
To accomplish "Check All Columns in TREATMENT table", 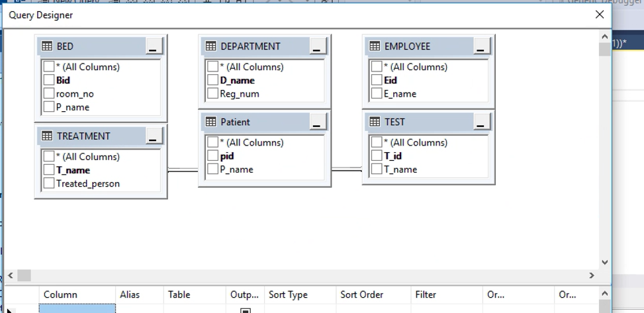I will click(49, 156).
